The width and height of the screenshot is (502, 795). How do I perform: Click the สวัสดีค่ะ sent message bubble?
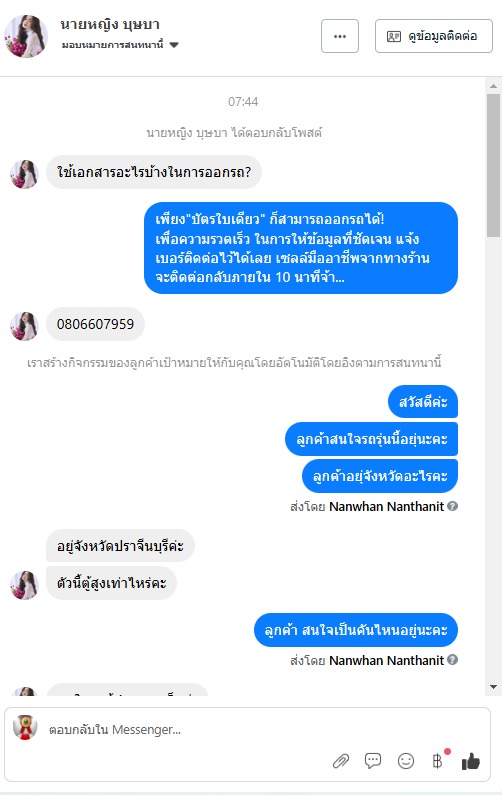[x=423, y=402]
